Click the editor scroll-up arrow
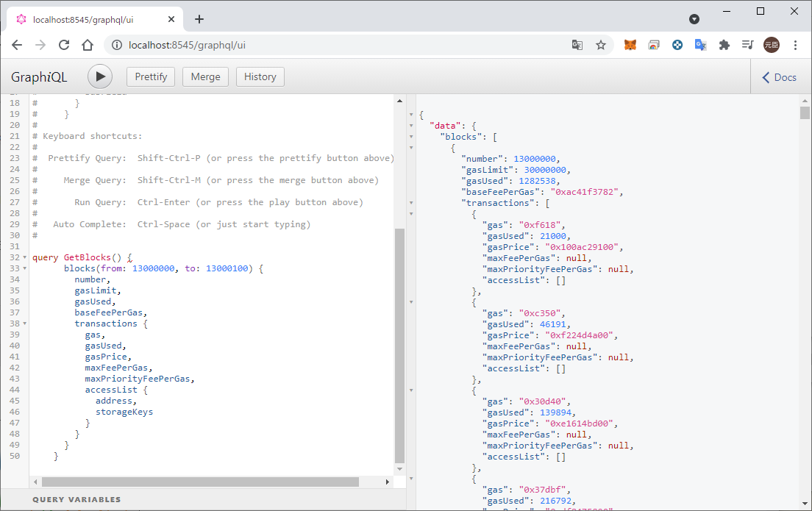 pyautogui.click(x=400, y=101)
